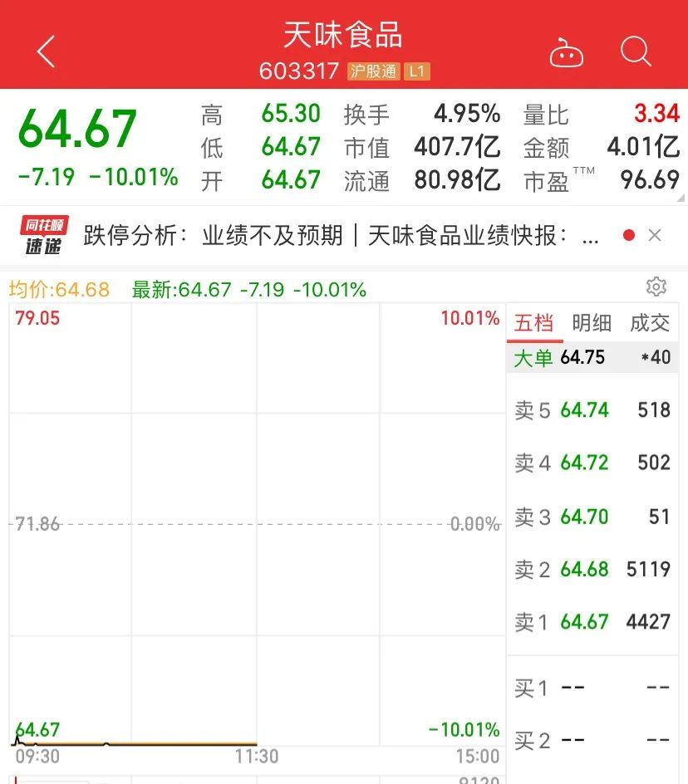The image size is (688, 784).
Task: Open stock search with magnifier icon
Action: [x=636, y=51]
